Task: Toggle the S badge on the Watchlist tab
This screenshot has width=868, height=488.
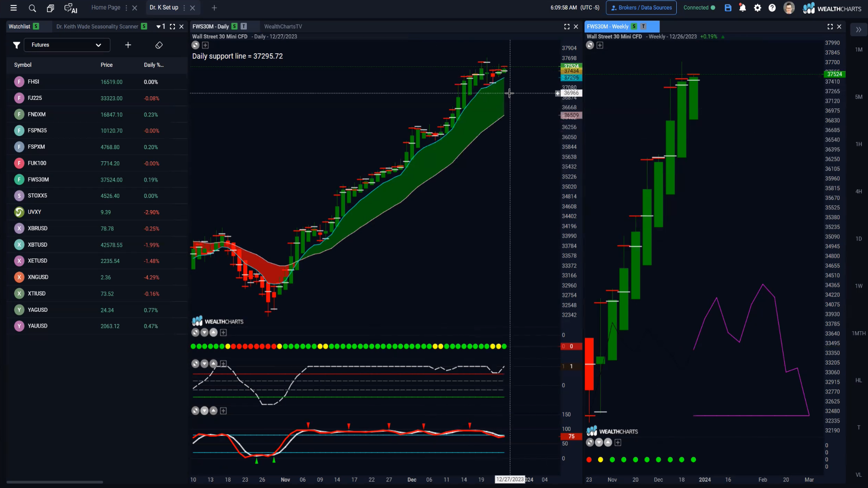Action: click(36, 27)
